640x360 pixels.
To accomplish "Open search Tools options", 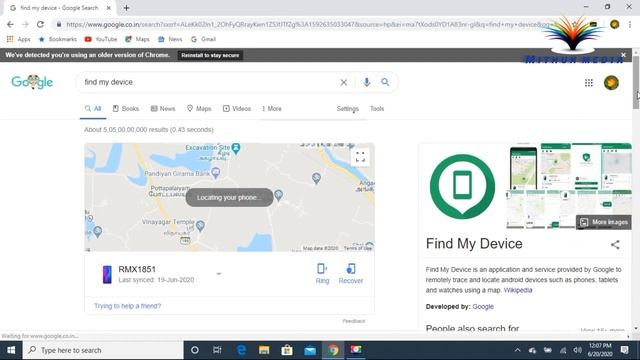I will click(x=377, y=109).
